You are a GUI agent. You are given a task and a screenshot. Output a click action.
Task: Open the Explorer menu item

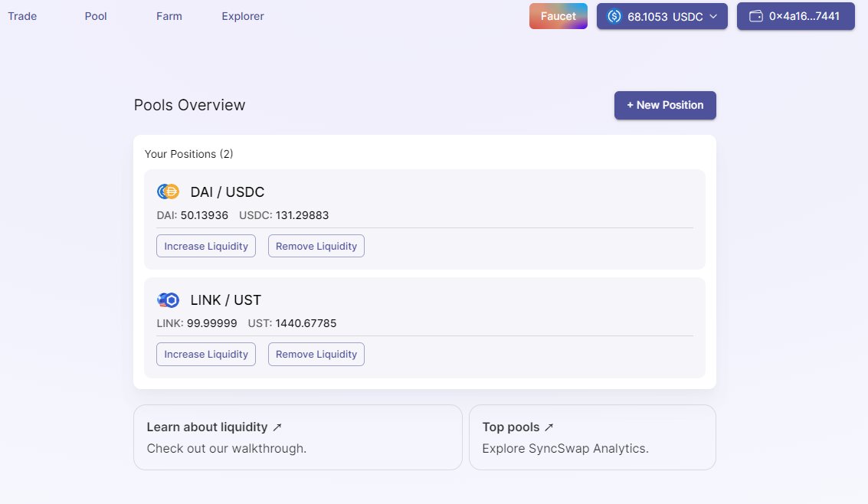coord(242,16)
